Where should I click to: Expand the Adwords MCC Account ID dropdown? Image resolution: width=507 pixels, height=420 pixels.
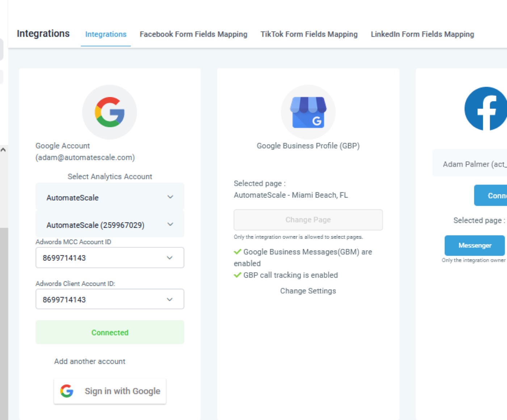[110, 258]
